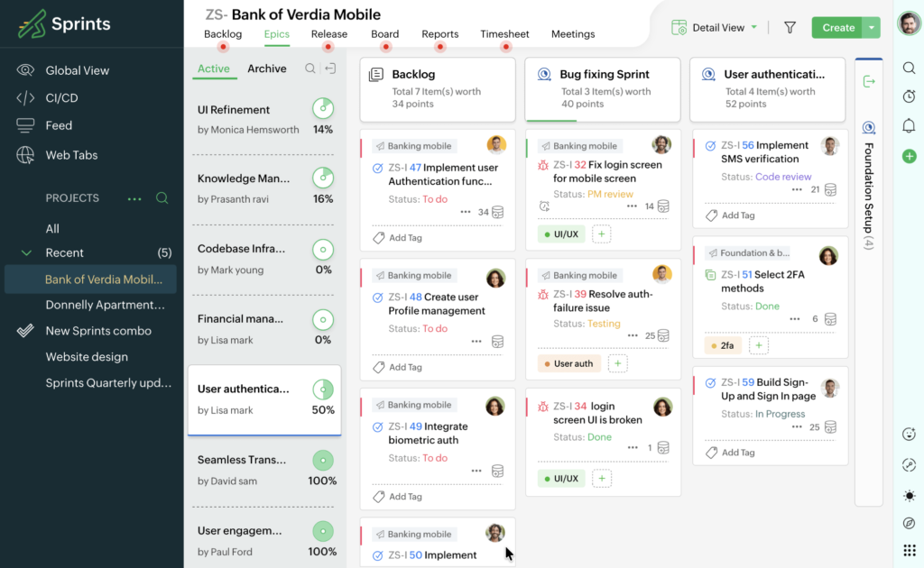Screen dimensions: 924x568
Task: Toggle status circle of ZS-I 59
Action: click(711, 383)
